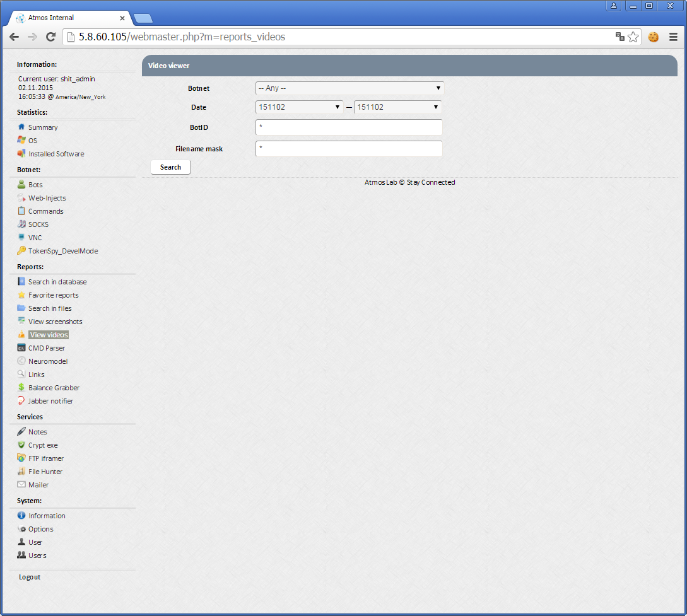This screenshot has width=687, height=616.
Task: Click the Mailer envelope icon
Action: pyautogui.click(x=21, y=484)
